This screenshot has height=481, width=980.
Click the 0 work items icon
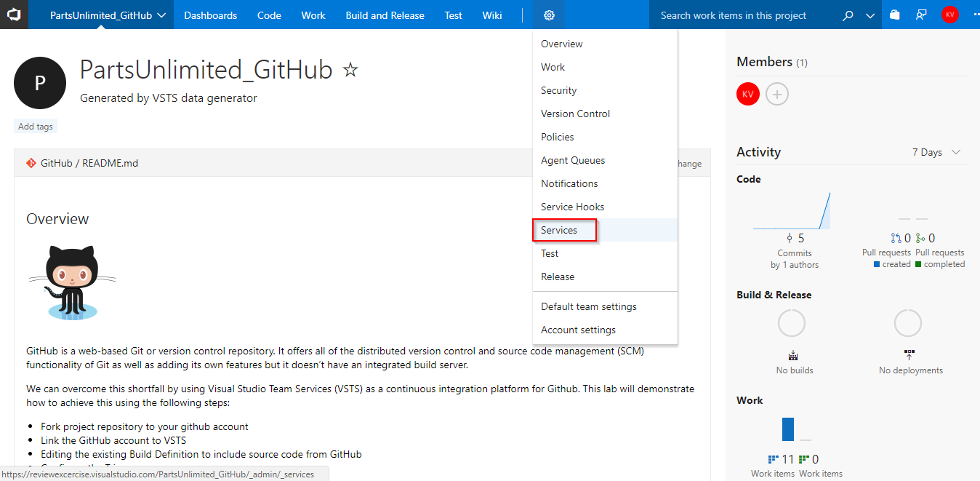tap(803, 459)
